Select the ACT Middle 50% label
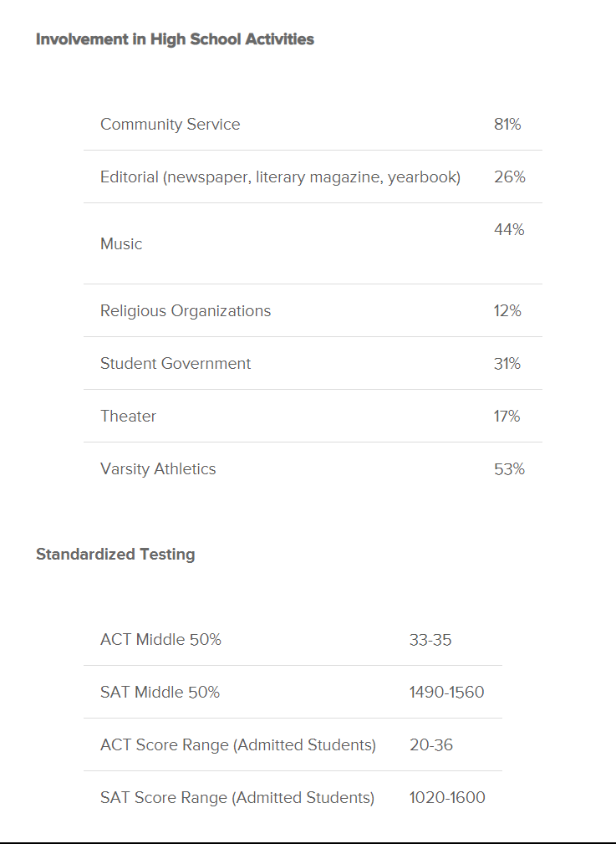The image size is (616, 844). (160, 640)
